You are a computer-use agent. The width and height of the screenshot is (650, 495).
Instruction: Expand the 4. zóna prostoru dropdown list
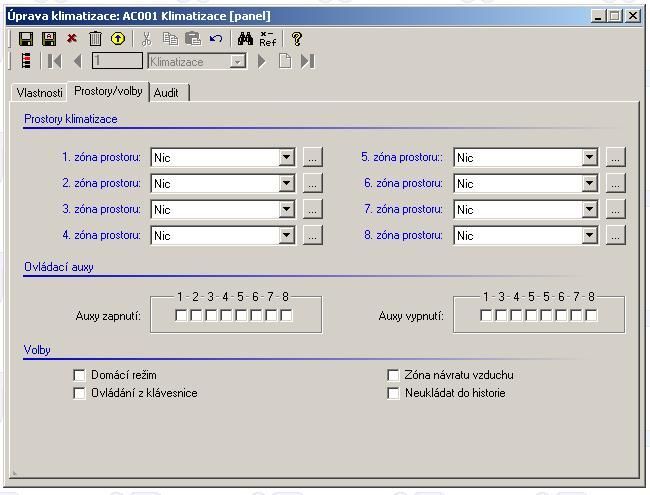(x=287, y=235)
